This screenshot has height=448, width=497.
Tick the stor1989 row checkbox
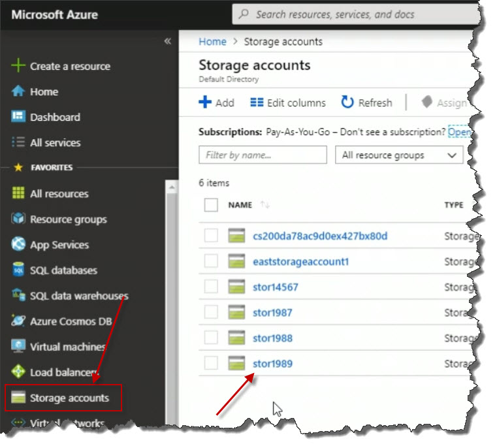(211, 363)
